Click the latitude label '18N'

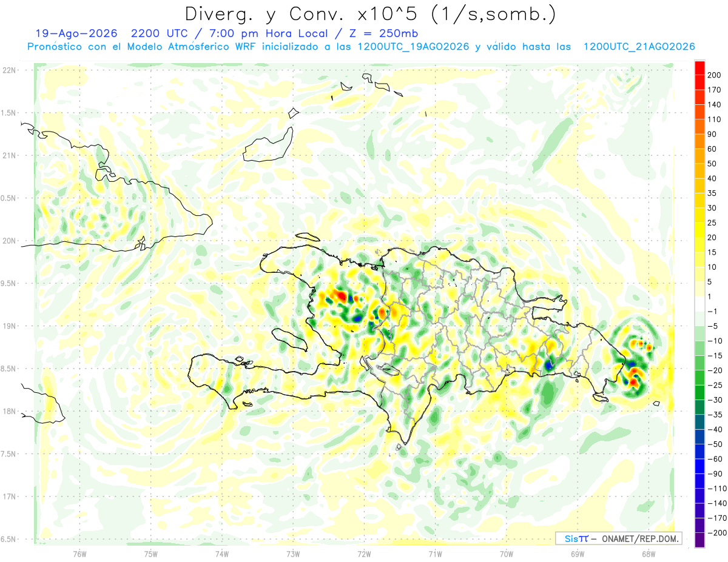pos(8,411)
